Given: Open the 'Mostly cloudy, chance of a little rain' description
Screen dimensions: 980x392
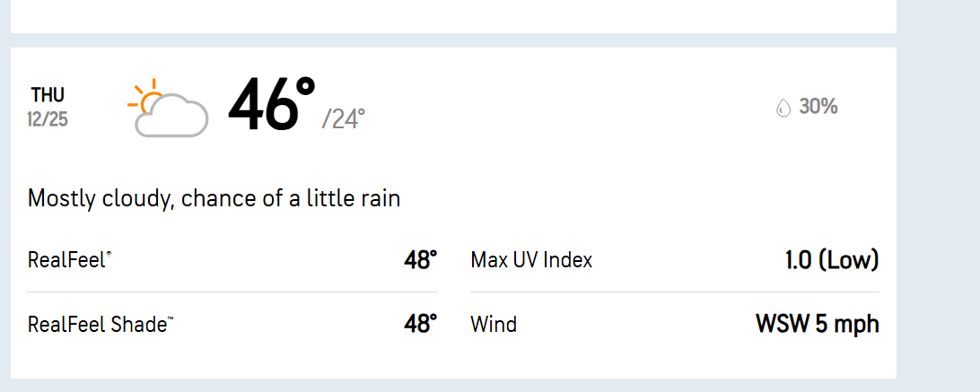Looking at the screenshot, I should pyautogui.click(x=214, y=198).
